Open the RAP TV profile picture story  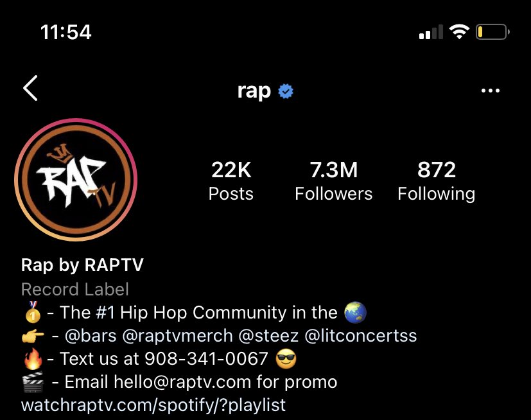[x=76, y=180]
